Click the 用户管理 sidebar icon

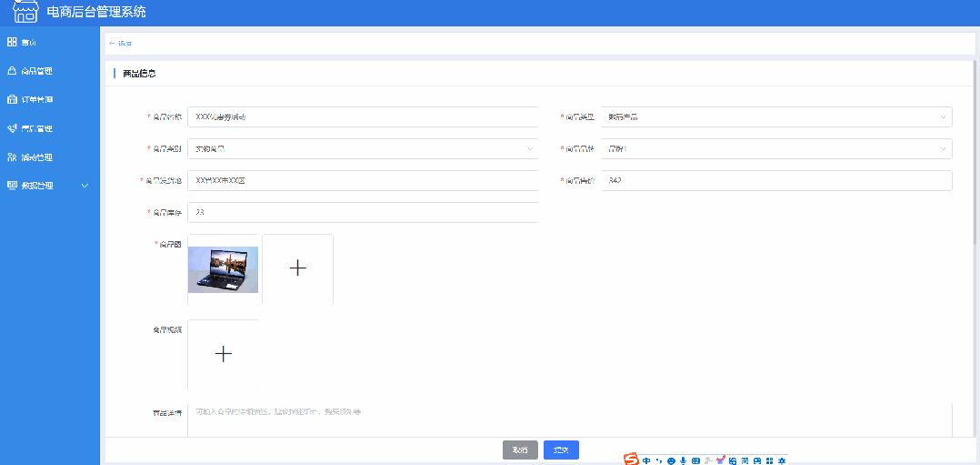12,128
